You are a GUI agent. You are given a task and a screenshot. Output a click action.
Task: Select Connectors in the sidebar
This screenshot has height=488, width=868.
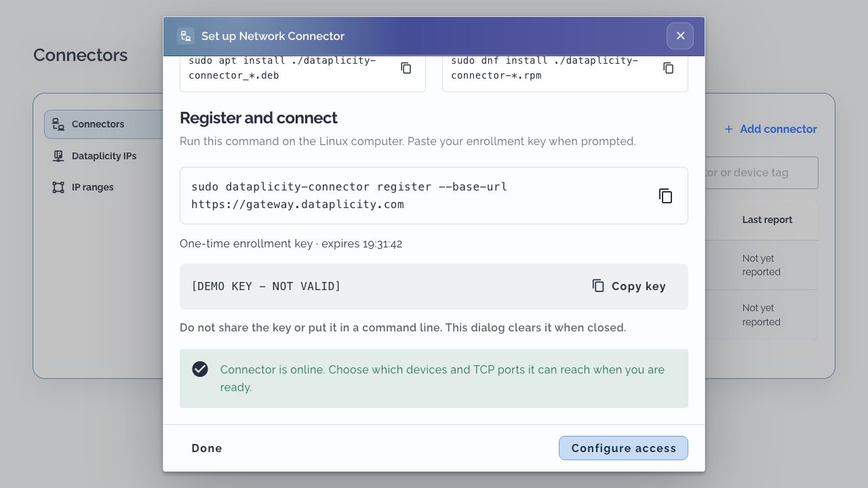click(x=104, y=124)
